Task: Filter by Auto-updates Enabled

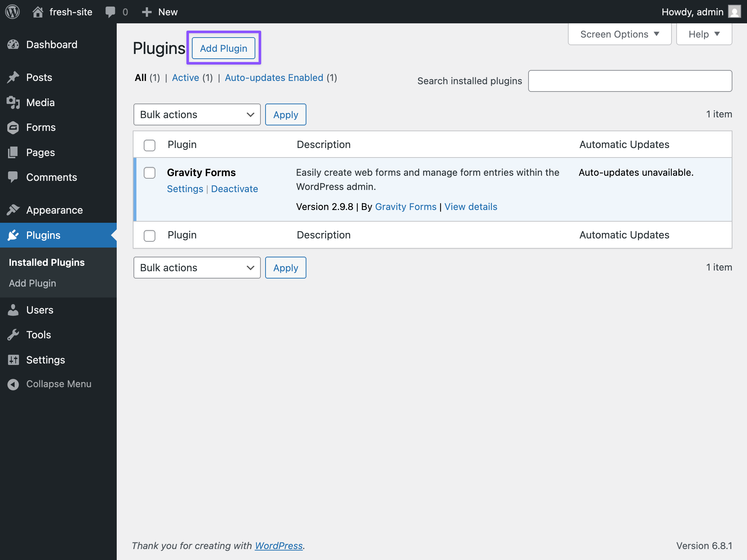Action: pos(274,78)
